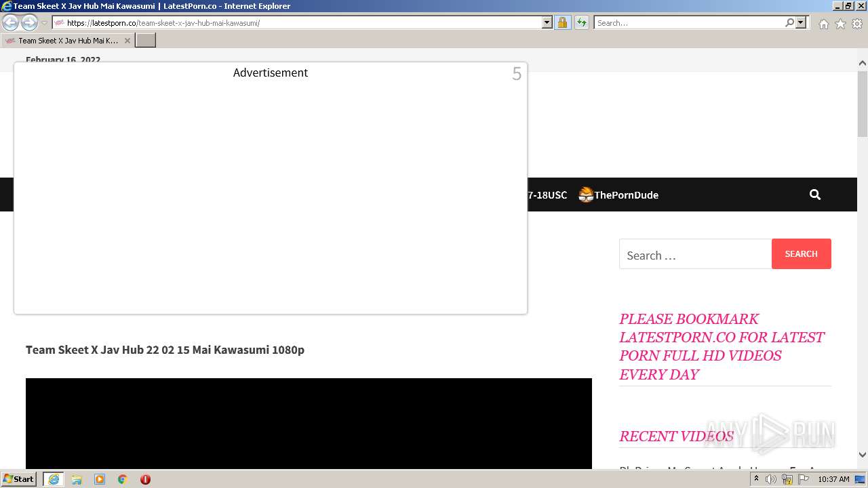Click the Refresh page icon
Image resolution: width=868 pixels, height=488 pixels.
point(581,22)
